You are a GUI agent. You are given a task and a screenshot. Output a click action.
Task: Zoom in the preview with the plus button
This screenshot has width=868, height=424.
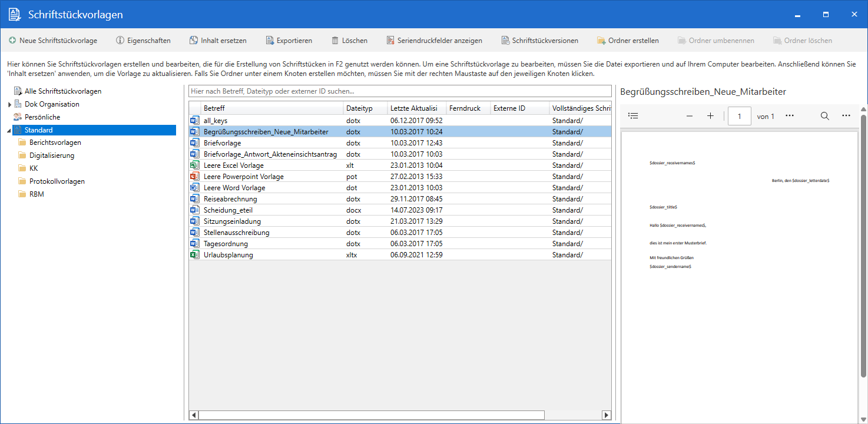710,116
